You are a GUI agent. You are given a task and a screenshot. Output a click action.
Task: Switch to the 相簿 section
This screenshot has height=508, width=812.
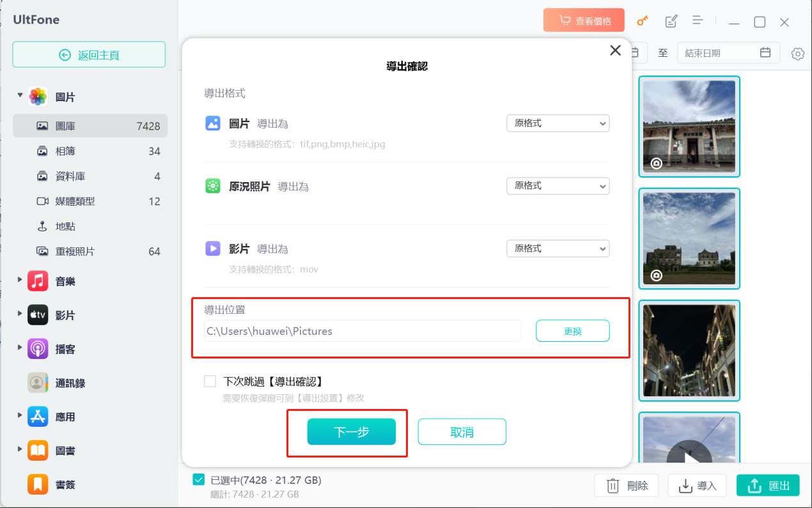pyautogui.click(x=64, y=151)
